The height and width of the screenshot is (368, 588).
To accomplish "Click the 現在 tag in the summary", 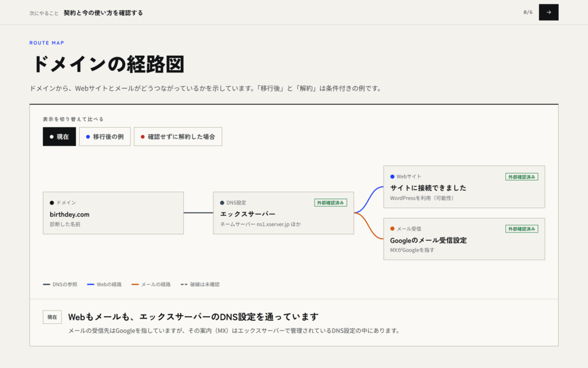I will [x=52, y=317].
